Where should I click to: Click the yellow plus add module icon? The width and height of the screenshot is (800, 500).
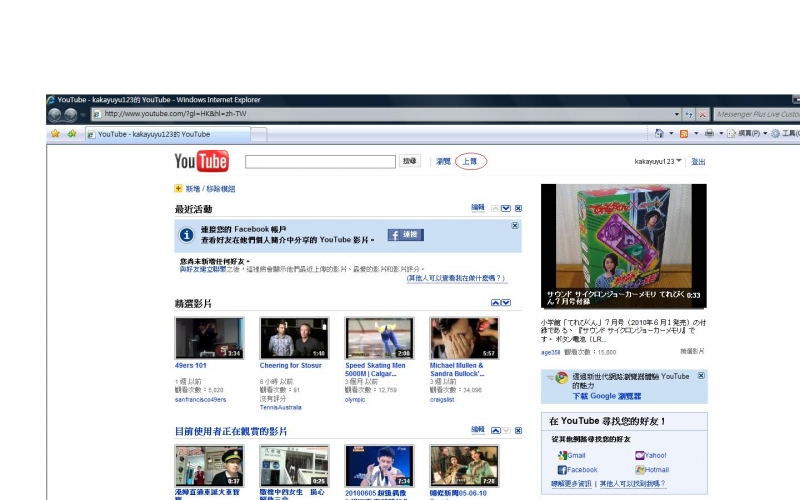[178, 189]
